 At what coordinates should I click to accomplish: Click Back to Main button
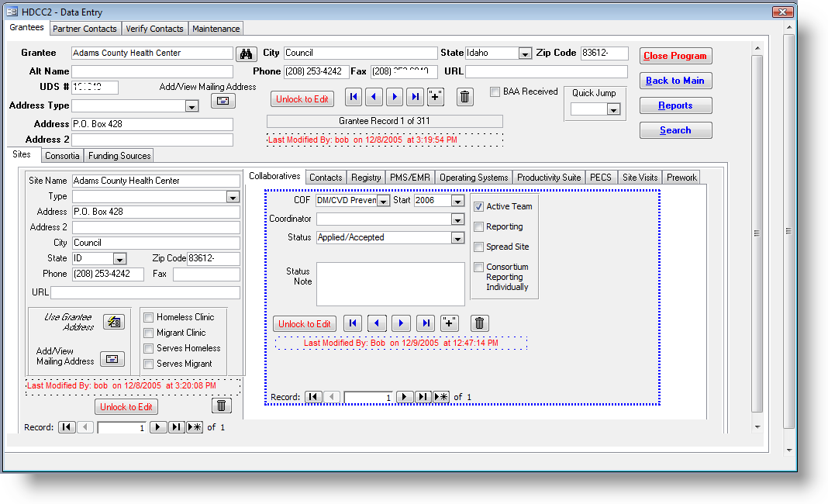tap(675, 81)
